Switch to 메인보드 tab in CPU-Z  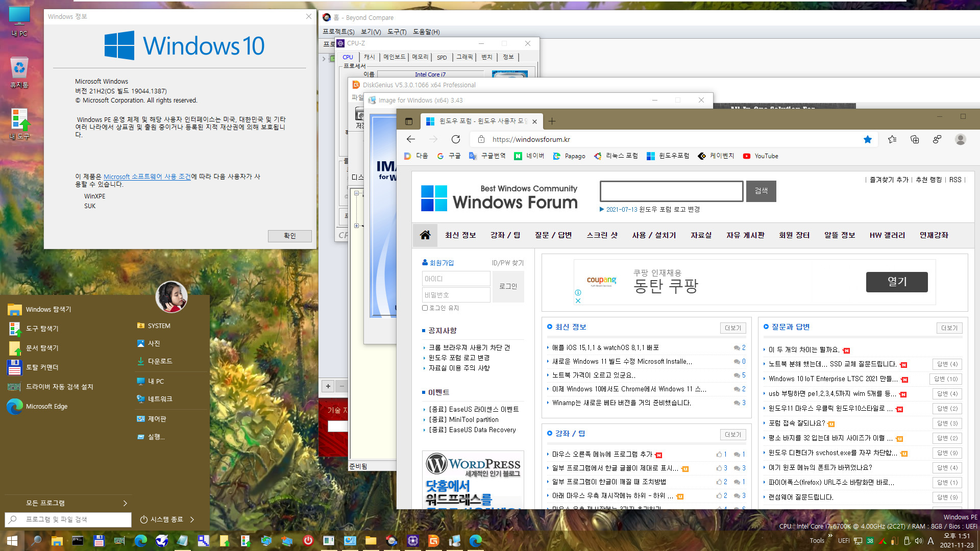(394, 57)
